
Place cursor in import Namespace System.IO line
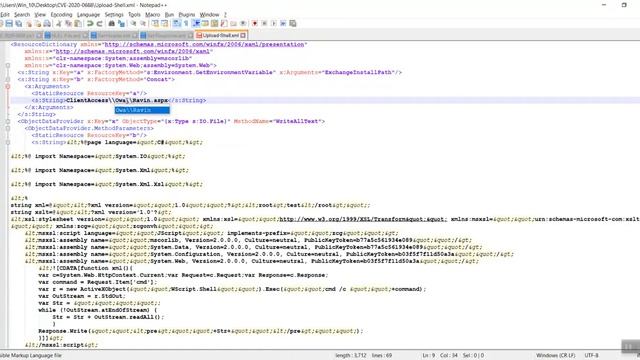pos(98,156)
